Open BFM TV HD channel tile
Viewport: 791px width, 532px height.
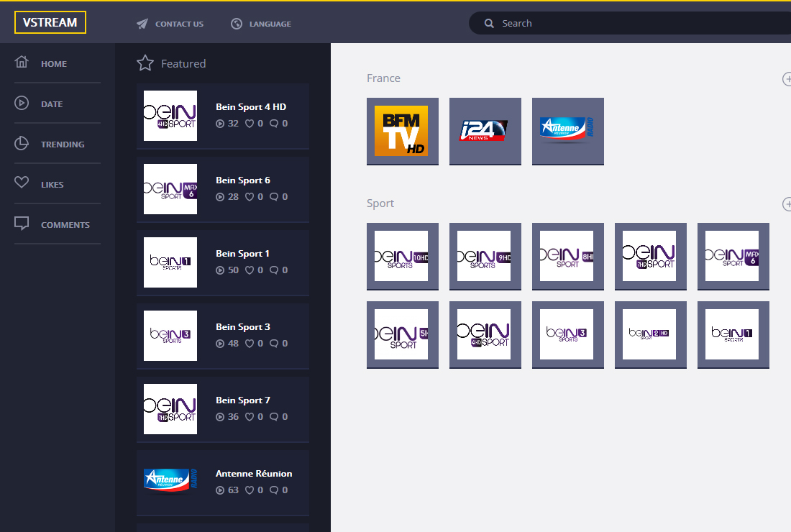(x=403, y=131)
